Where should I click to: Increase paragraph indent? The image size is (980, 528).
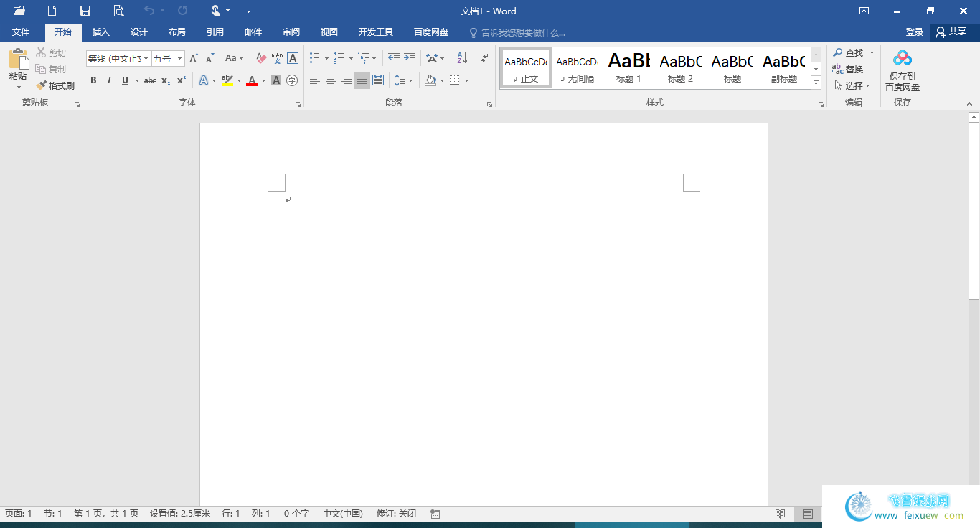410,58
